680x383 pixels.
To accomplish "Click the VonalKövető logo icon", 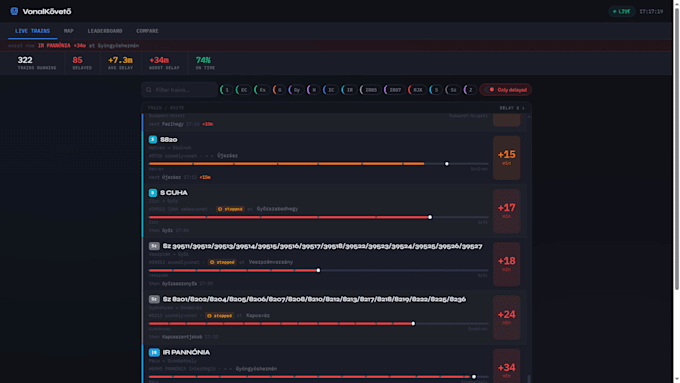I will coord(14,11).
